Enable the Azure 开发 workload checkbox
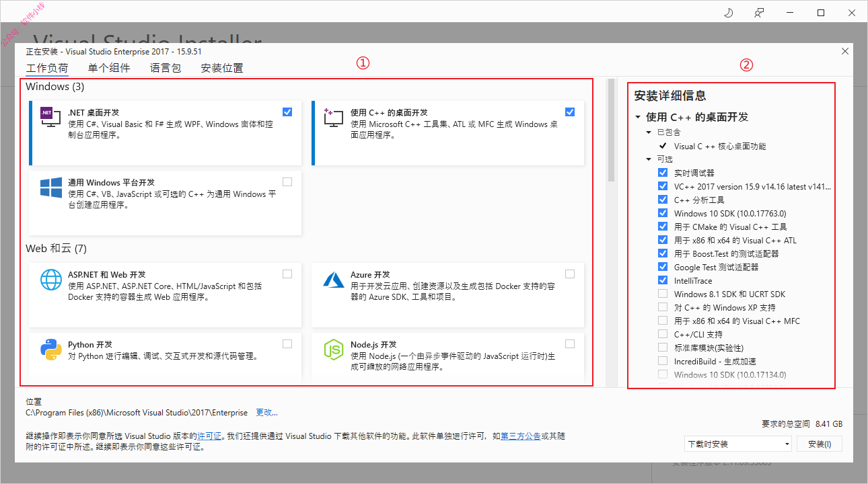The height and width of the screenshot is (484, 868). 570,274
